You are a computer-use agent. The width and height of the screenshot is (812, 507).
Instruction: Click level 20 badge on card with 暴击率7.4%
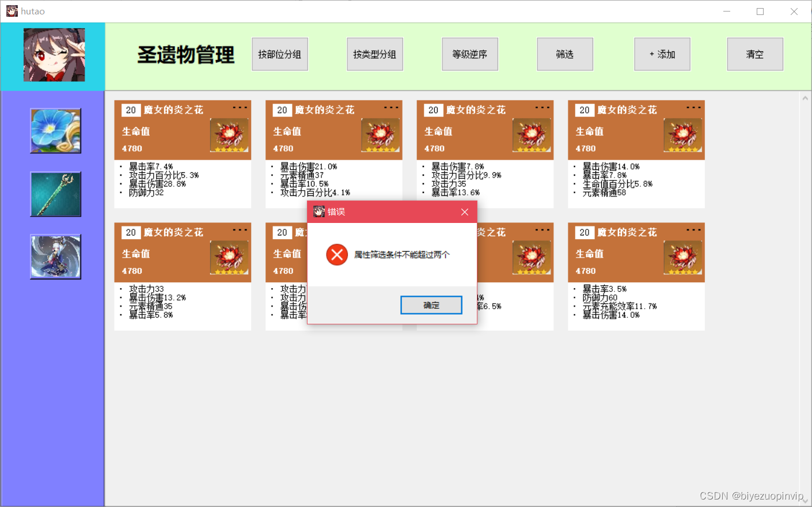[131, 110]
